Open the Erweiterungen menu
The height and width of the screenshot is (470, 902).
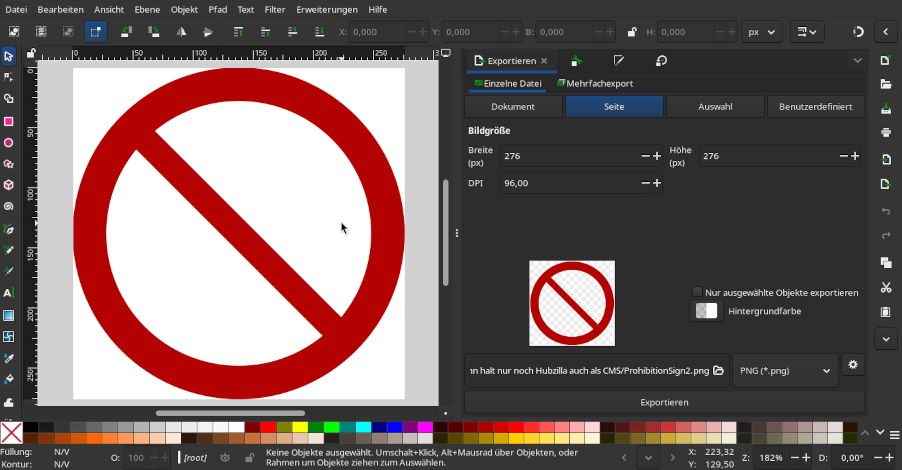click(326, 9)
